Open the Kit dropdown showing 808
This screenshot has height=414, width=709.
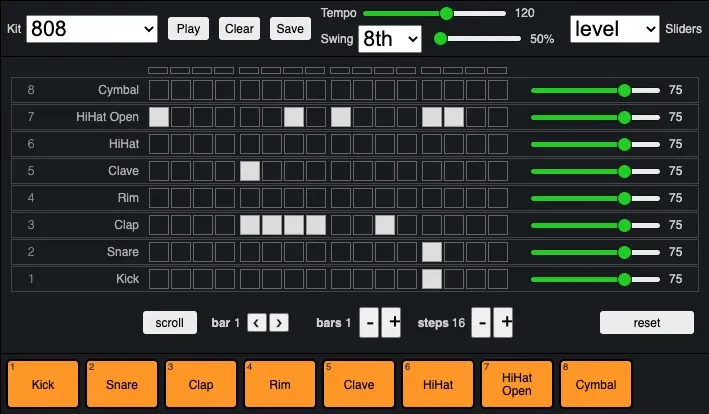92,29
